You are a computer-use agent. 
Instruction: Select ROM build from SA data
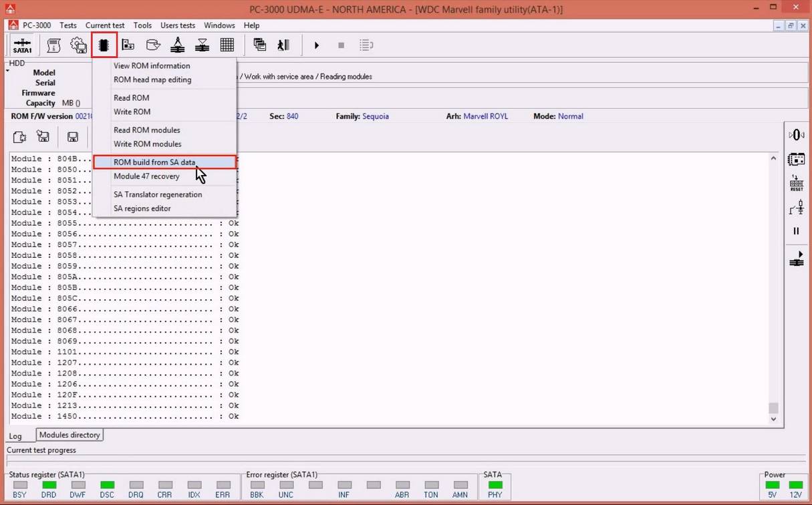click(154, 162)
